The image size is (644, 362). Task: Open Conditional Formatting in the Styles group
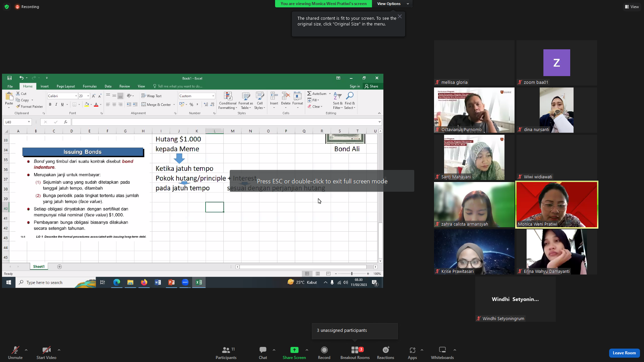228,101
